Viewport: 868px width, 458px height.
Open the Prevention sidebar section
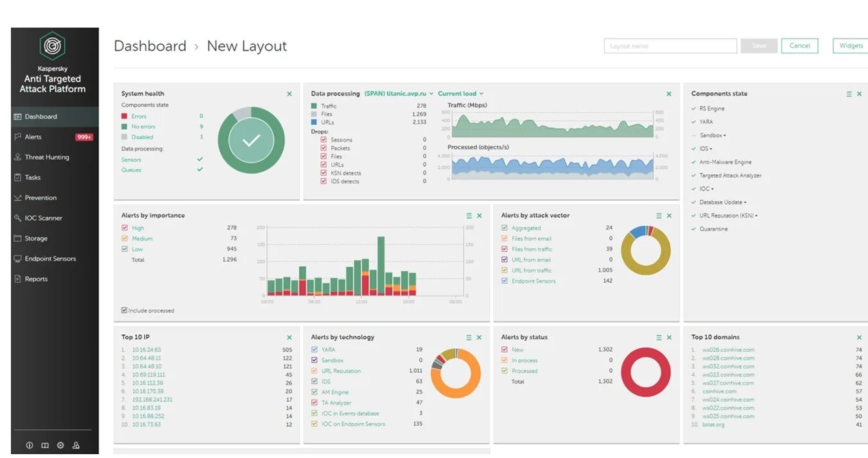(55, 198)
